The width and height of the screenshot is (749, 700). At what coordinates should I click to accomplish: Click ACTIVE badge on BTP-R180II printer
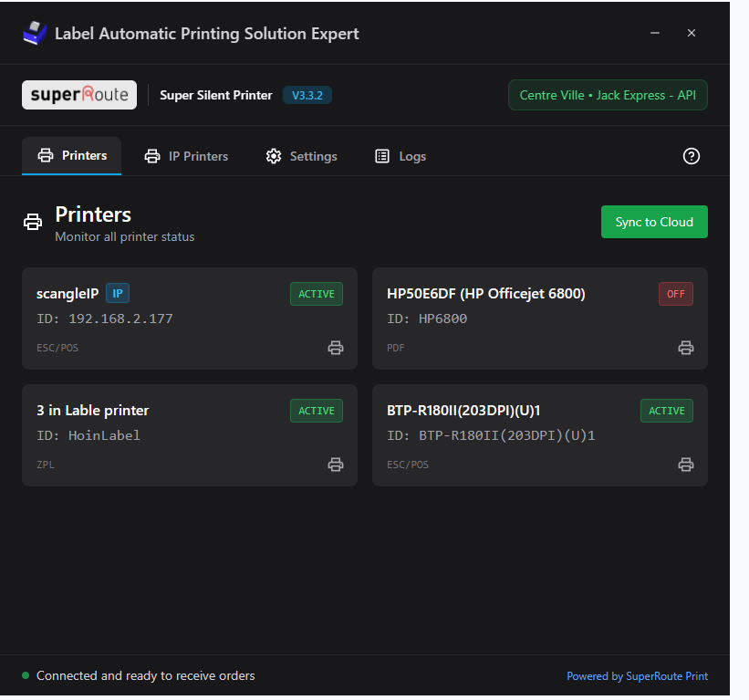click(667, 411)
